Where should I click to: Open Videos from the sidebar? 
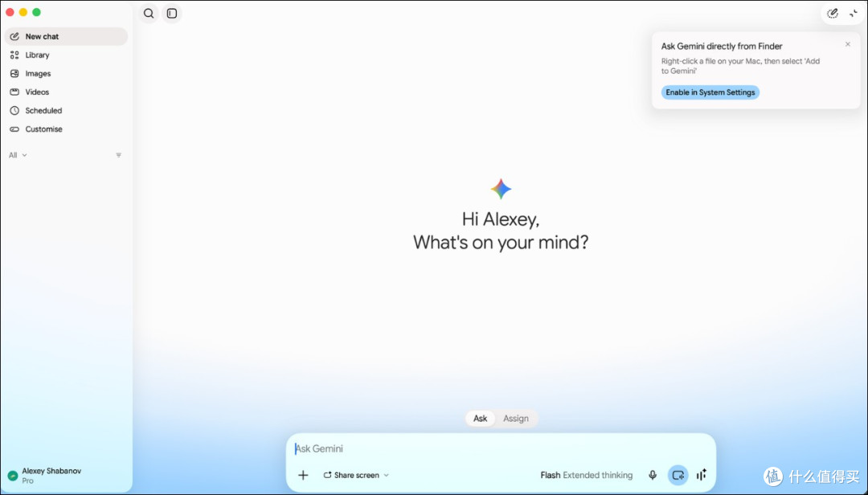click(x=66, y=92)
